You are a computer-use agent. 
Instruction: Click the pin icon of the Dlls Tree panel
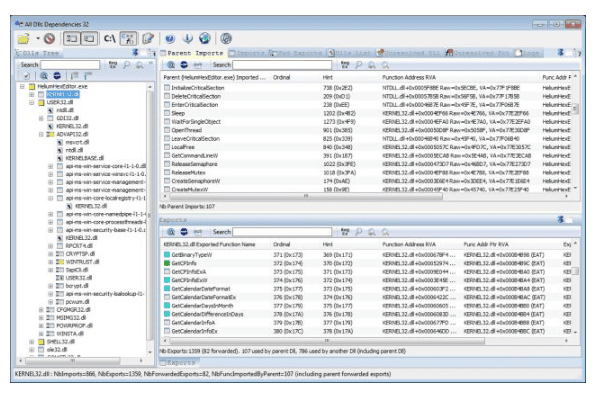135,53
